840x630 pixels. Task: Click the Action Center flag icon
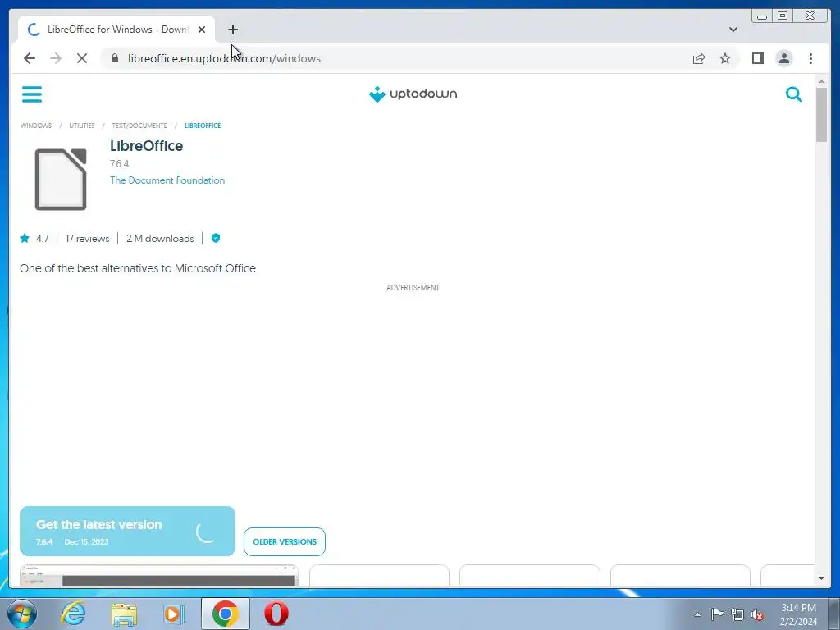click(x=717, y=614)
